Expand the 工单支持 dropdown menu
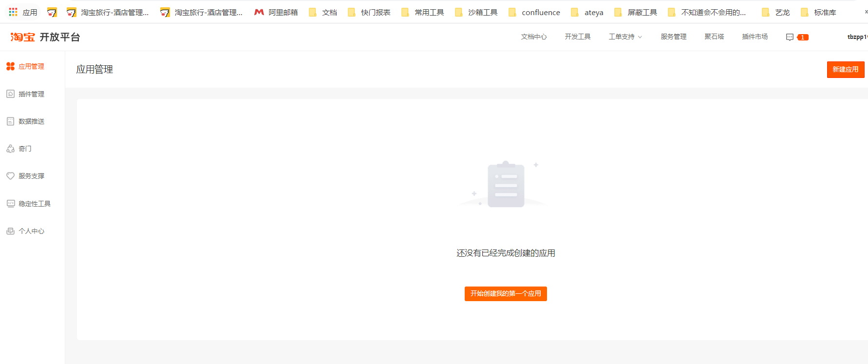Image resolution: width=868 pixels, height=364 pixels. click(625, 37)
